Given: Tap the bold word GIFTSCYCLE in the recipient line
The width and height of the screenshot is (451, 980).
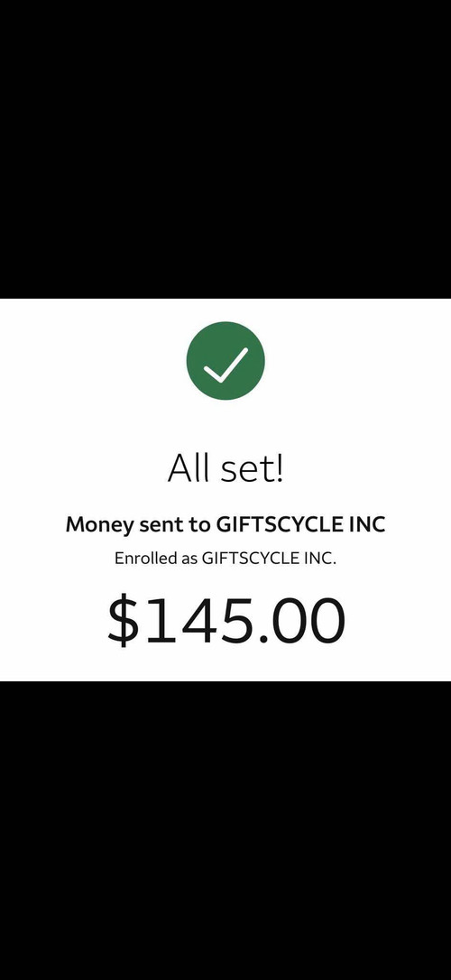Looking at the screenshot, I should (x=278, y=524).
